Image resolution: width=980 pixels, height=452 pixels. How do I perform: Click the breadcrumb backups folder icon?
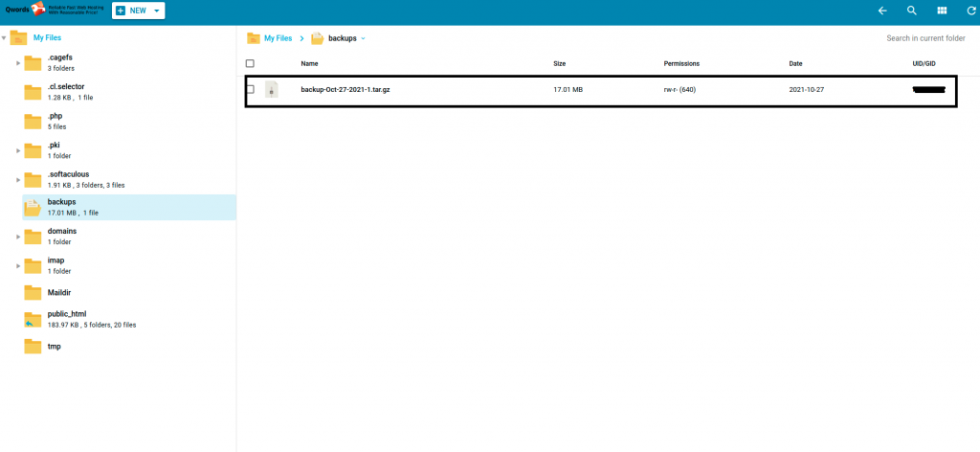(x=318, y=38)
